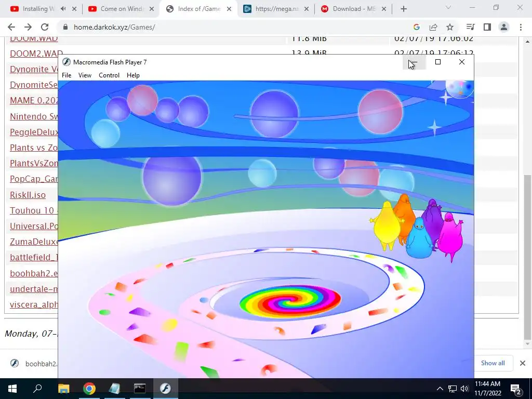Toggle the Chrome side panel
Image resolution: width=532 pixels, height=399 pixels.
click(x=487, y=27)
